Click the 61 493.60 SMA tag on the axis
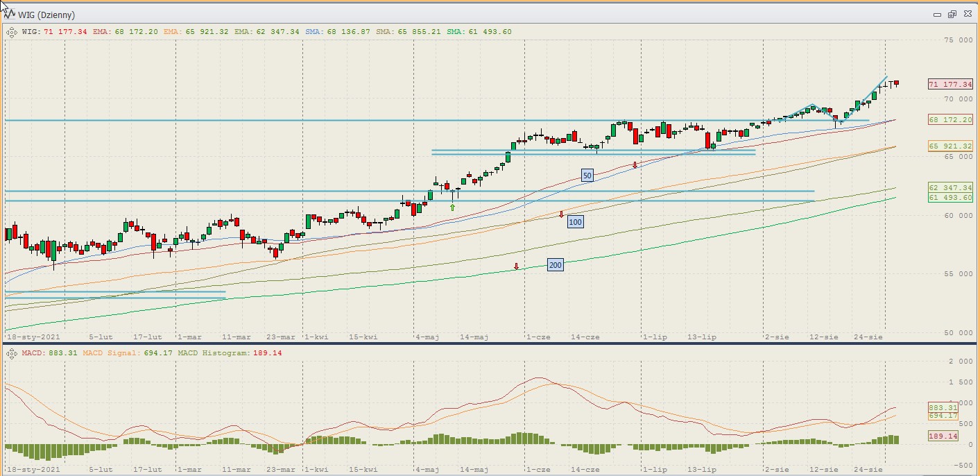The width and height of the screenshot is (980, 476). point(949,198)
